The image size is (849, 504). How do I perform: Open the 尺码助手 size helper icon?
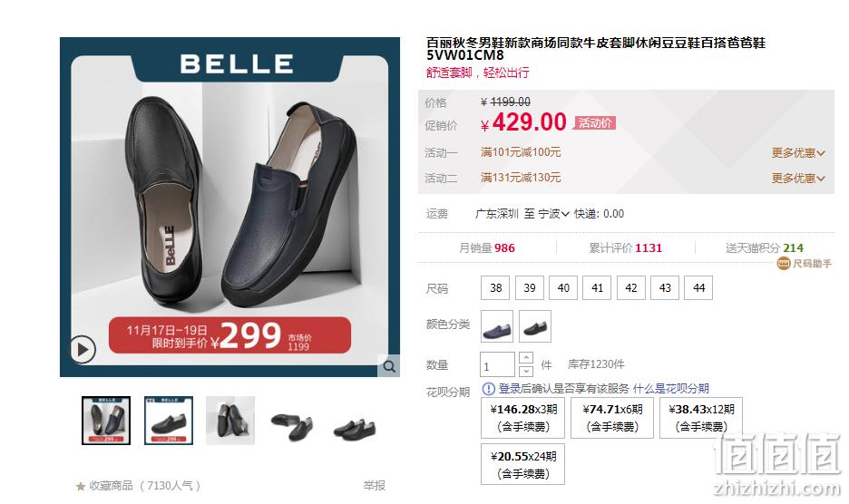coord(784,263)
